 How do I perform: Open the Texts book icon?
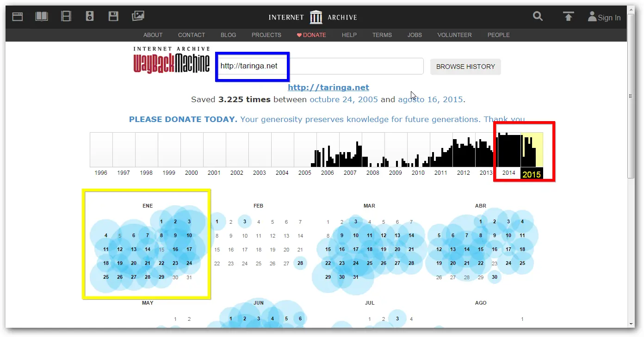pos(42,17)
